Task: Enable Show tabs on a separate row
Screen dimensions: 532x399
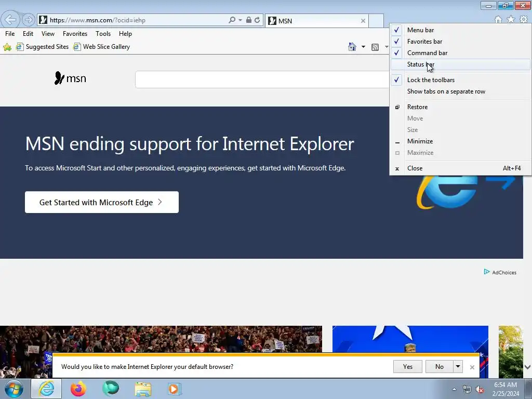Action: (x=460, y=91)
